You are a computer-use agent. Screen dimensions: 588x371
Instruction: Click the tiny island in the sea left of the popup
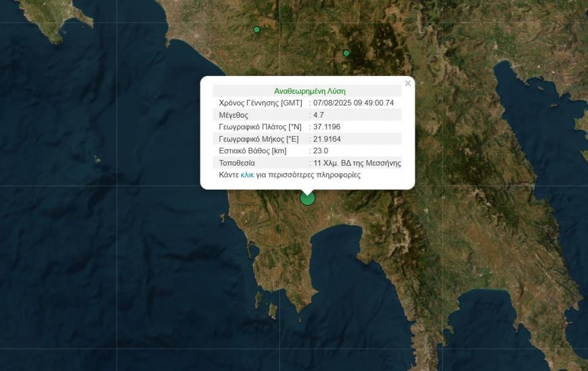click(x=97, y=159)
